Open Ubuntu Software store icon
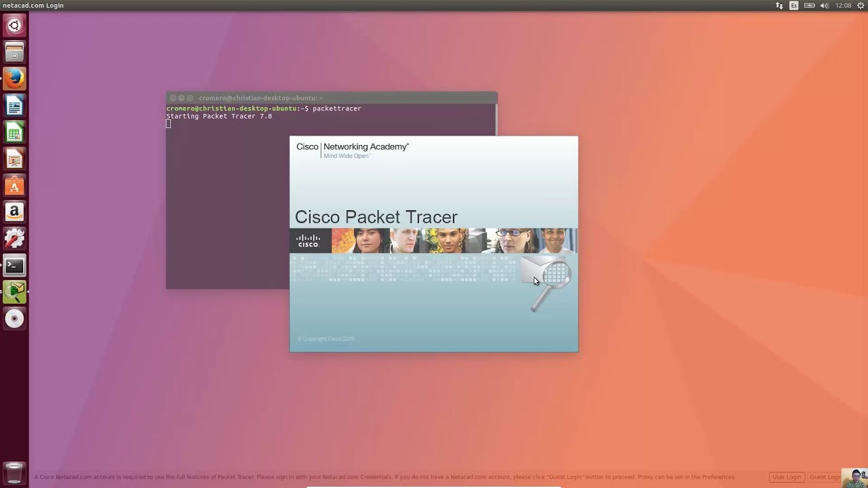868x488 pixels. coord(14,185)
